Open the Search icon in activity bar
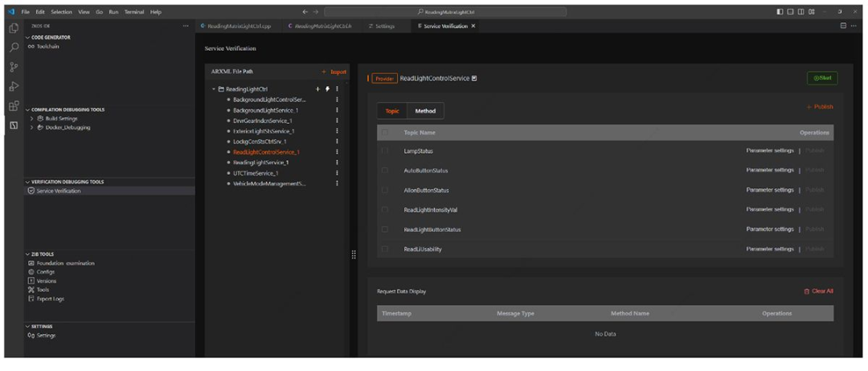Image resolution: width=868 pixels, height=371 pixels. tap(14, 47)
